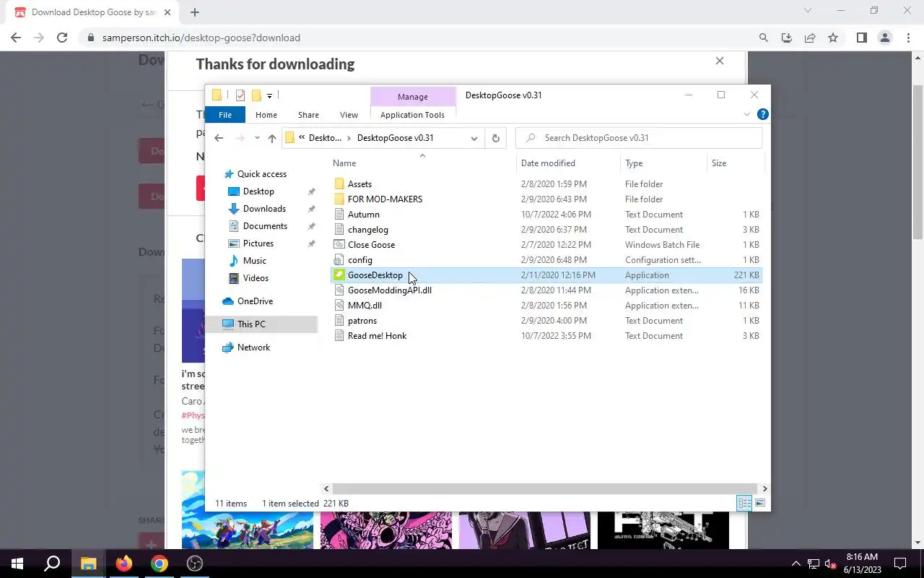Expand the recent locations dropdown
Image resolution: width=924 pixels, height=578 pixels.
pyautogui.click(x=257, y=138)
